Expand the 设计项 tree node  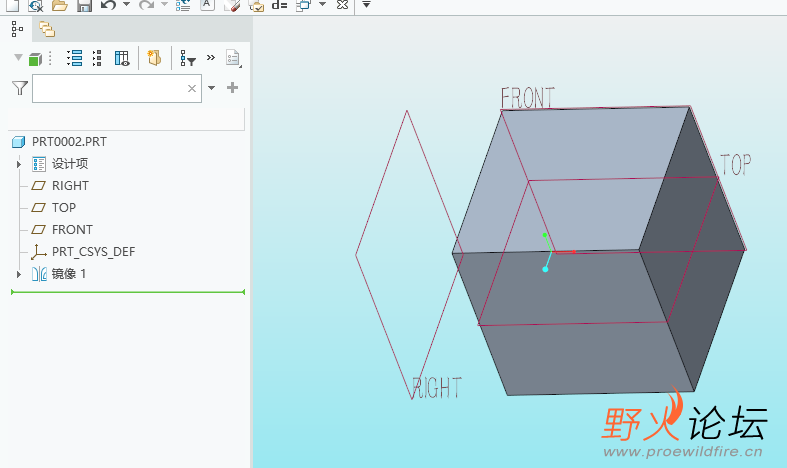[x=18, y=164]
